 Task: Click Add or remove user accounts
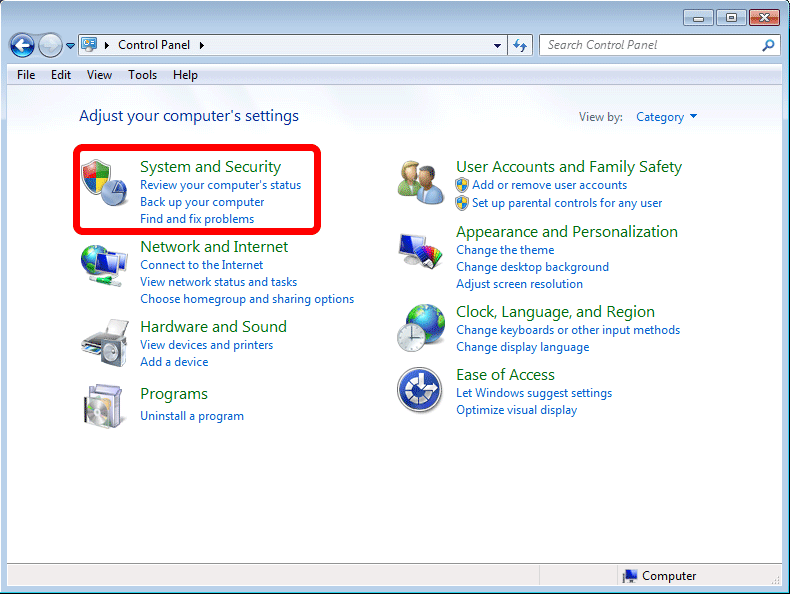click(x=550, y=185)
